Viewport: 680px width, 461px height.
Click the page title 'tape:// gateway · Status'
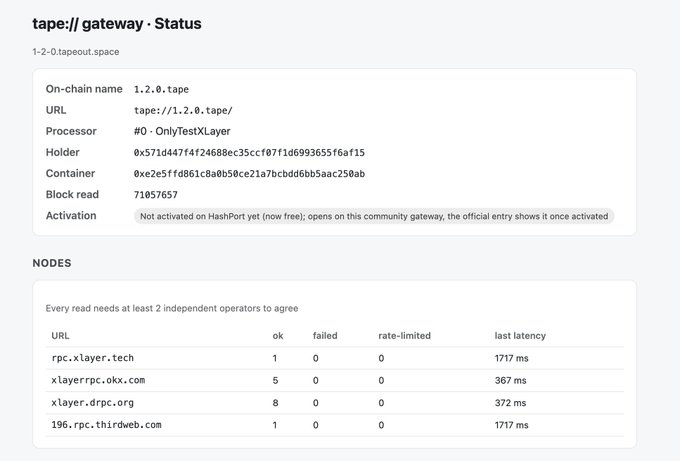(117, 23)
